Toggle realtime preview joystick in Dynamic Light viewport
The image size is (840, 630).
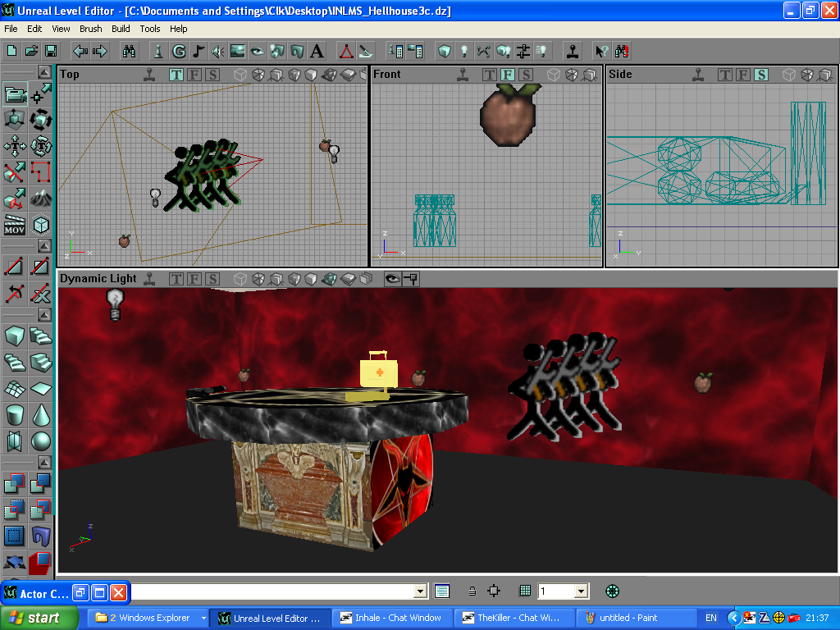click(148, 279)
